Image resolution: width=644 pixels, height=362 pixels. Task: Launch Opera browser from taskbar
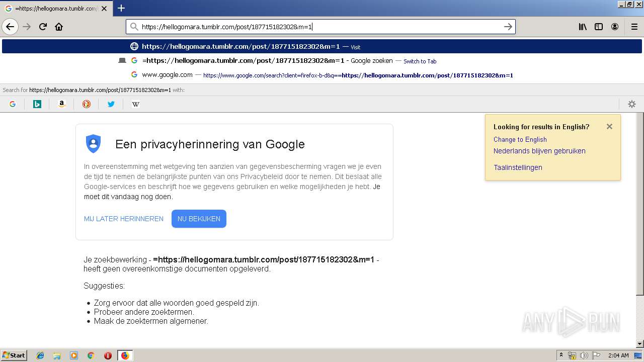[x=108, y=355]
